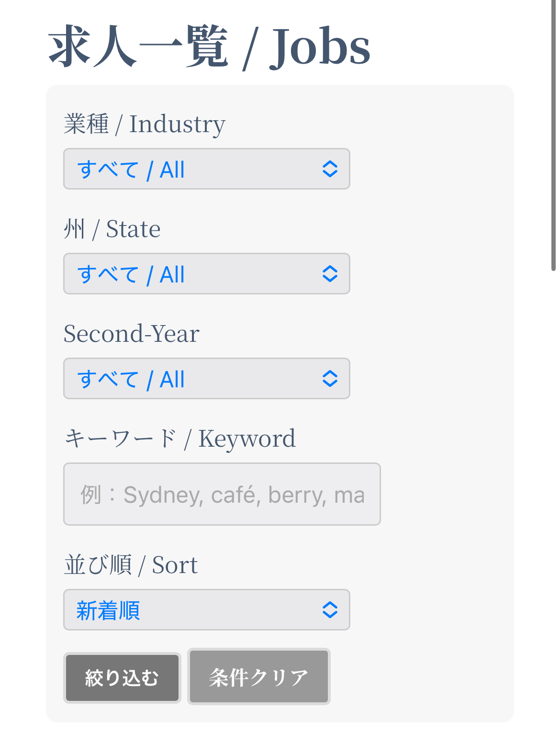
Task: Click the Second-Year label text
Action: pyautogui.click(x=132, y=334)
